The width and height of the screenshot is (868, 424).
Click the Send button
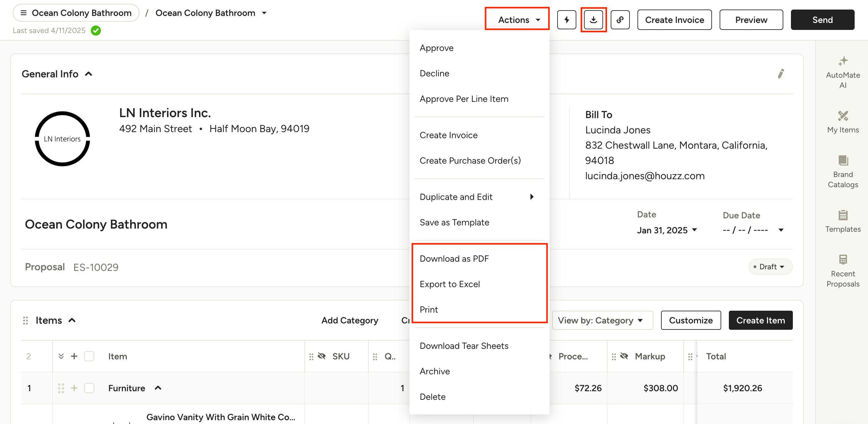[x=822, y=20]
